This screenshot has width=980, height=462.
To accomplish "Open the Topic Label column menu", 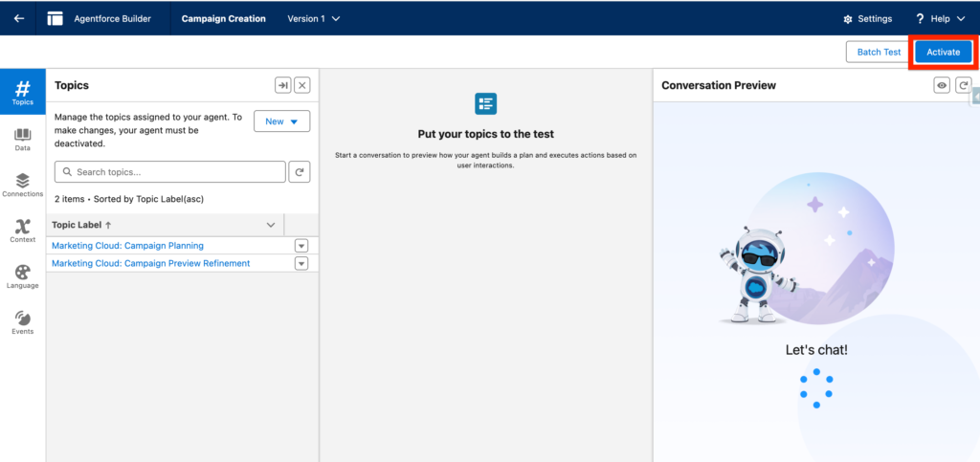I will pyautogui.click(x=270, y=225).
